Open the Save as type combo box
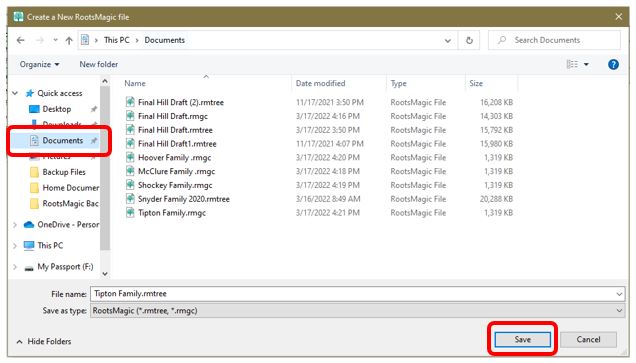Screen dimensions: 636x363 pyautogui.click(x=357, y=311)
